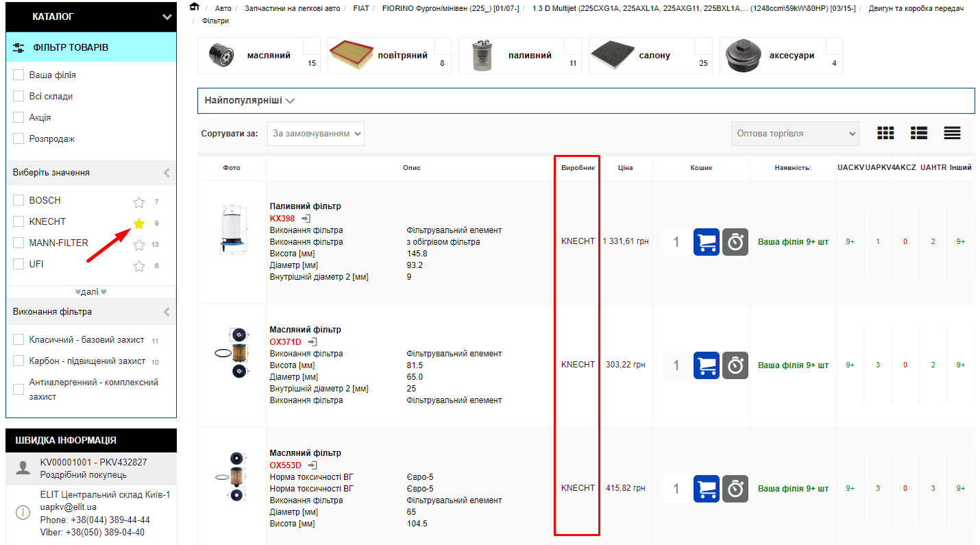980x545 pixels.
Task: Click the yellow star next to KNECHT
Action: [139, 223]
